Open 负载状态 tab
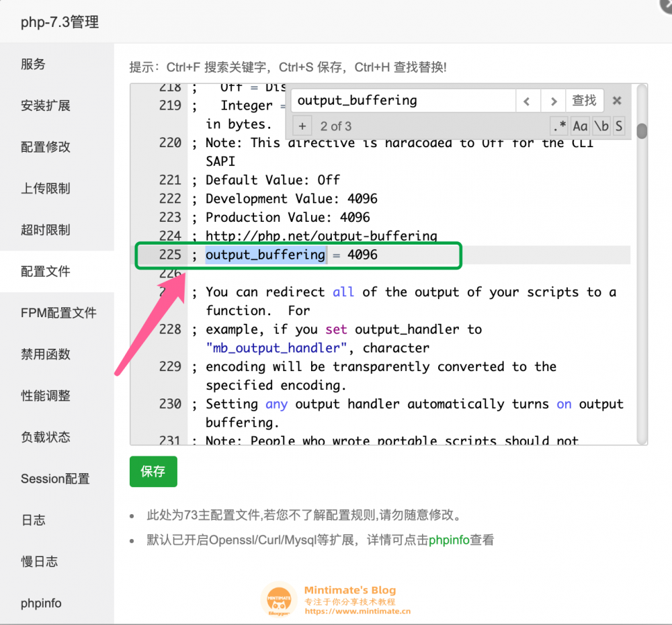This screenshot has height=625, width=672. (57, 437)
